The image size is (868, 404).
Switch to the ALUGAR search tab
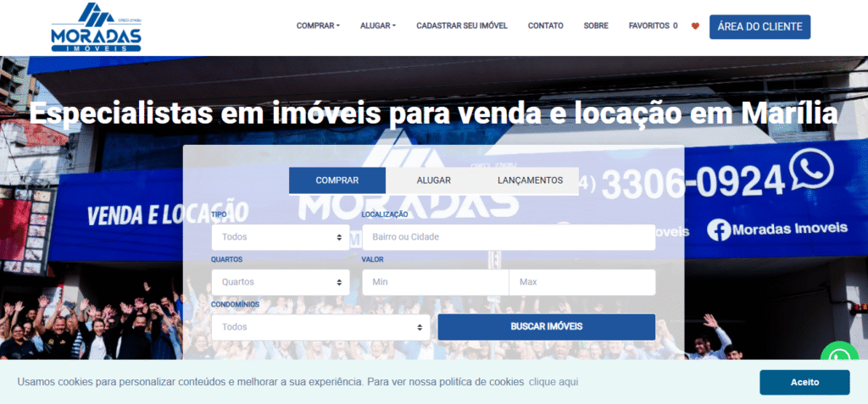pos(433,180)
